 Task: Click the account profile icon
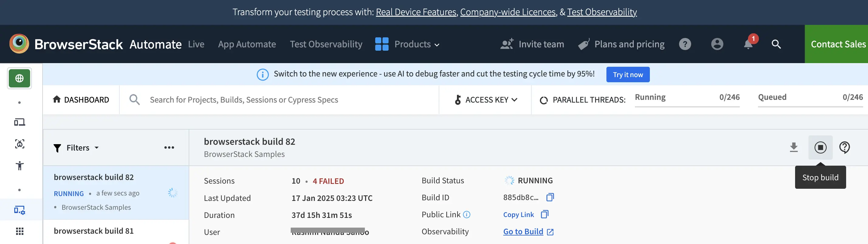click(717, 44)
